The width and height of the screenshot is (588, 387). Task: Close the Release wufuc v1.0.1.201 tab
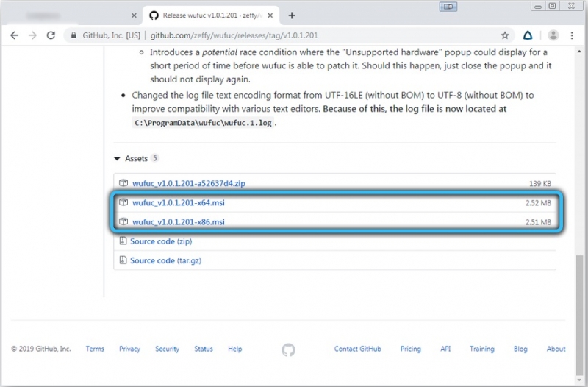click(270, 15)
